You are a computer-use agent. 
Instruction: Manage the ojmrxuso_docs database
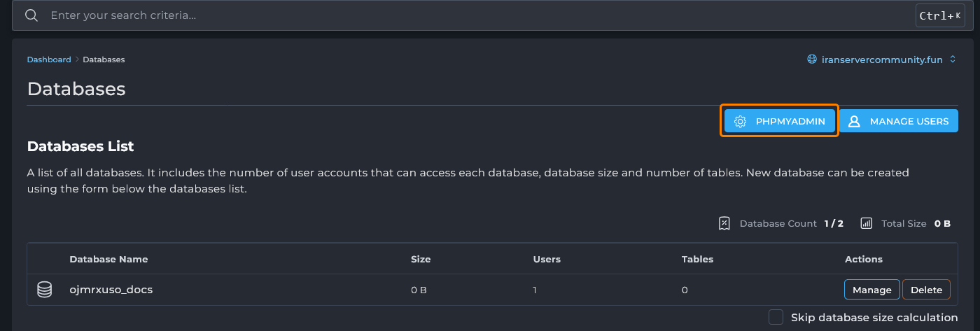click(871, 290)
